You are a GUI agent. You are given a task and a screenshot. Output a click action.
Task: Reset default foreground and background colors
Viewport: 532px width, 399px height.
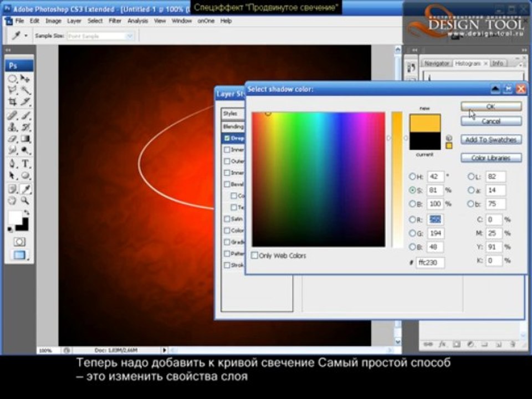(x=10, y=229)
